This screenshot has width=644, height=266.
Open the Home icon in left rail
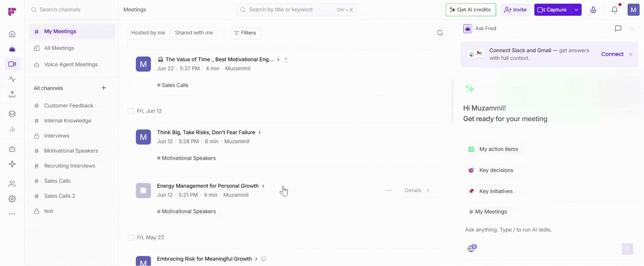click(12, 34)
